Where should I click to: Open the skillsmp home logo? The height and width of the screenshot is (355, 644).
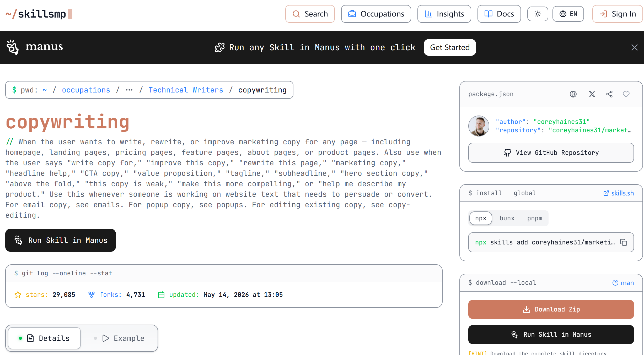(x=39, y=14)
